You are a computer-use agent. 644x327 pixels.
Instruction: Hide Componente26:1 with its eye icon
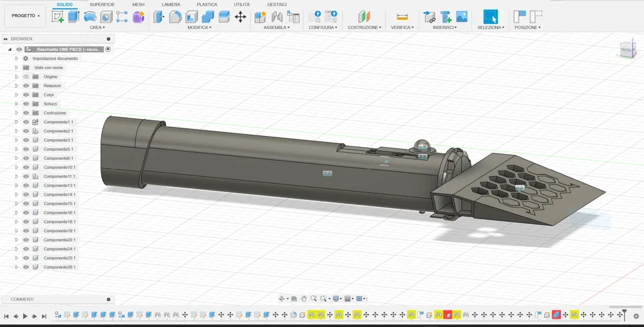pos(26,267)
